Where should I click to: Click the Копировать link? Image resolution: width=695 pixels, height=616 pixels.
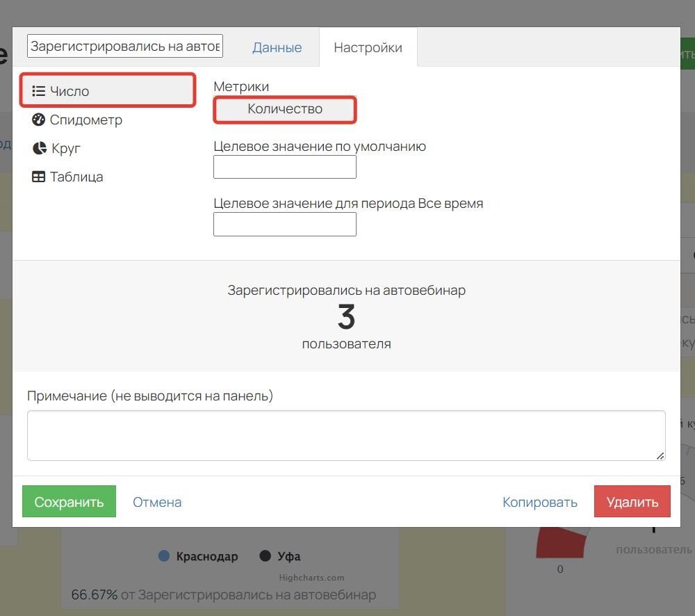540,502
